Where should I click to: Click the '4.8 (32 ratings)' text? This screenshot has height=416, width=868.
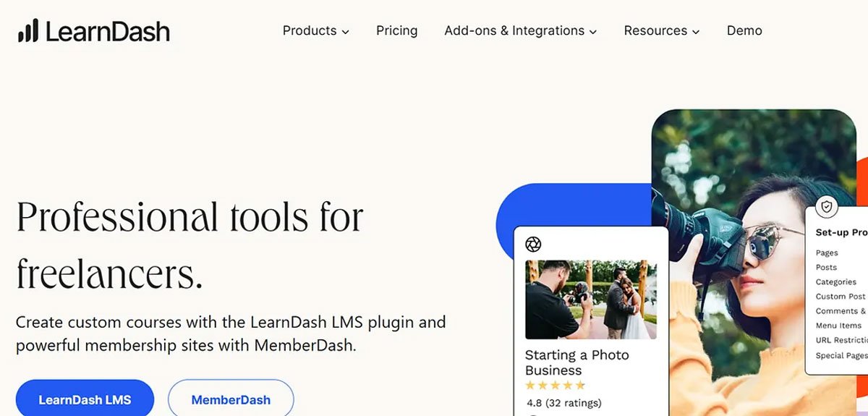coord(564,403)
